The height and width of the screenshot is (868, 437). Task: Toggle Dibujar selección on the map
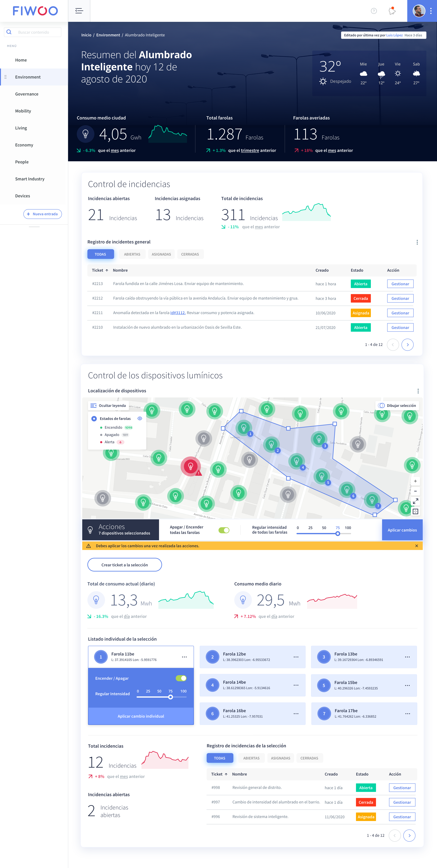pyautogui.click(x=397, y=406)
